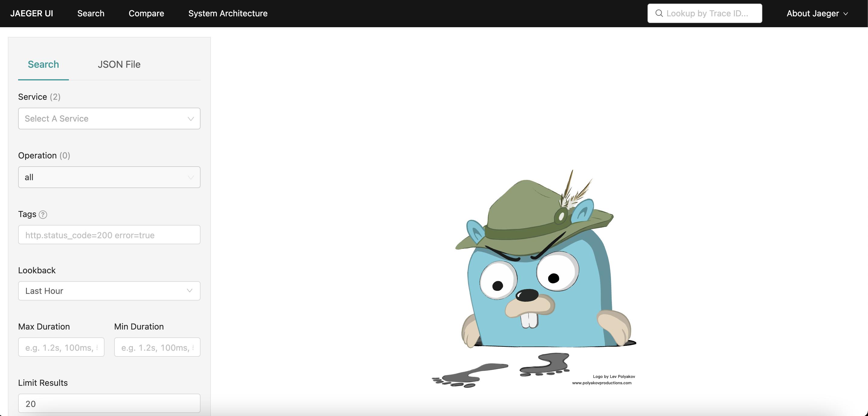This screenshot has width=868, height=416.
Task: Click the magnifier icon in trace lookup
Action: coord(659,13)
